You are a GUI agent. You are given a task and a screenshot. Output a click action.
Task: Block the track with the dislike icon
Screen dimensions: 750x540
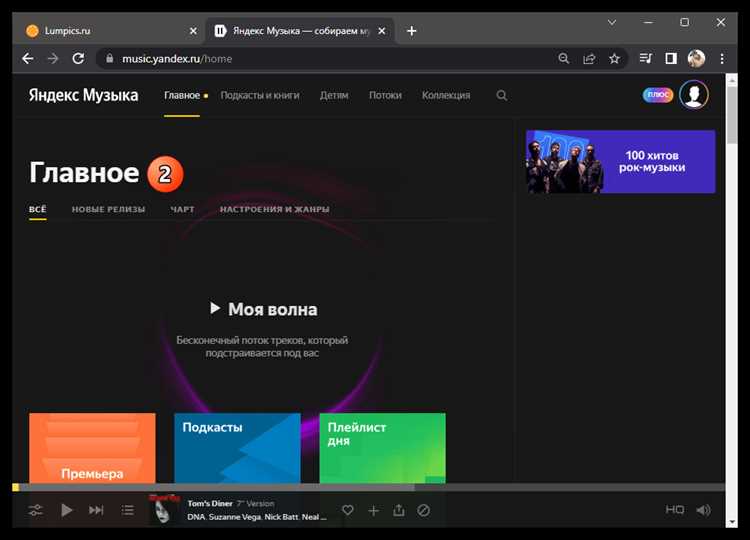coord(423,510)
